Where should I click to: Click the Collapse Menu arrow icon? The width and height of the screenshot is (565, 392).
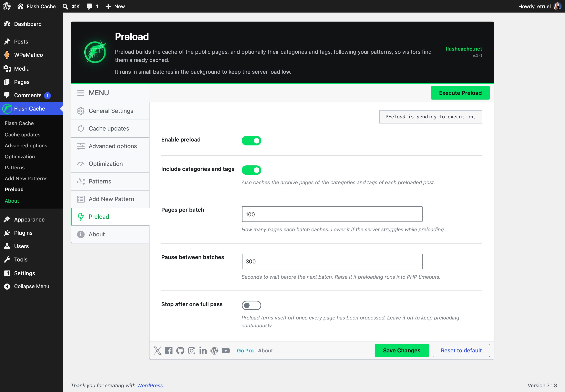click(x=7, y=286)
